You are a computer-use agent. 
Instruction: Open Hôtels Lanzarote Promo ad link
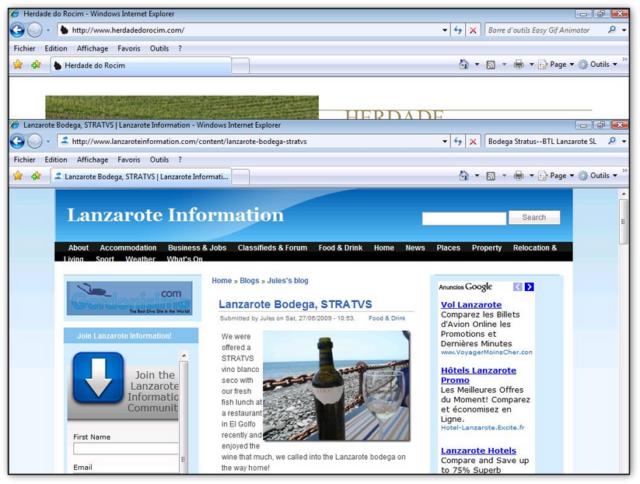tap(478, 375)
